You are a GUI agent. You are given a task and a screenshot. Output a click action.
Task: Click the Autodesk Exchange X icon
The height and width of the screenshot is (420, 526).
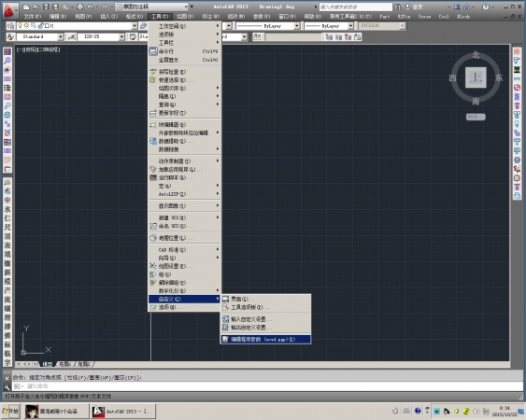click(457, 7)
